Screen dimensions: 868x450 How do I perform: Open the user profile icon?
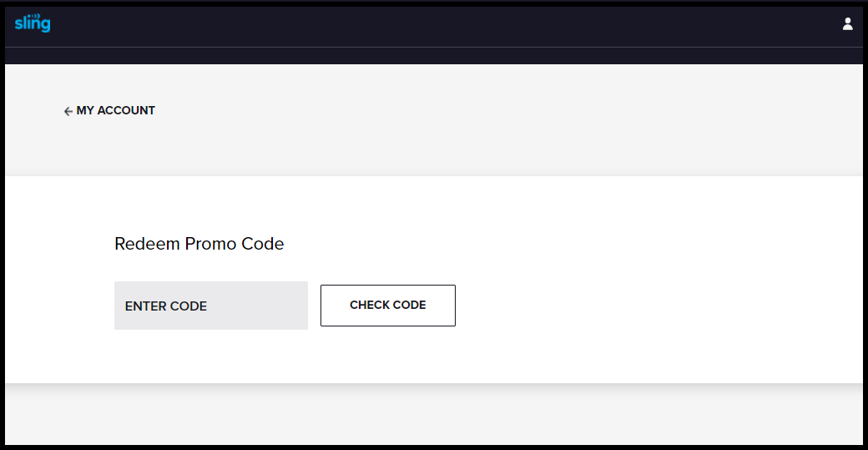[x=847, y=24]
